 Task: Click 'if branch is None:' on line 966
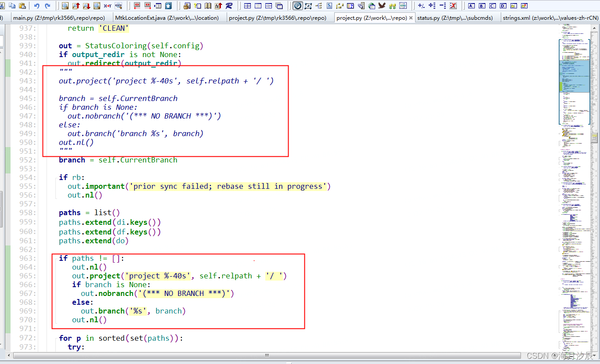point(111,285)
